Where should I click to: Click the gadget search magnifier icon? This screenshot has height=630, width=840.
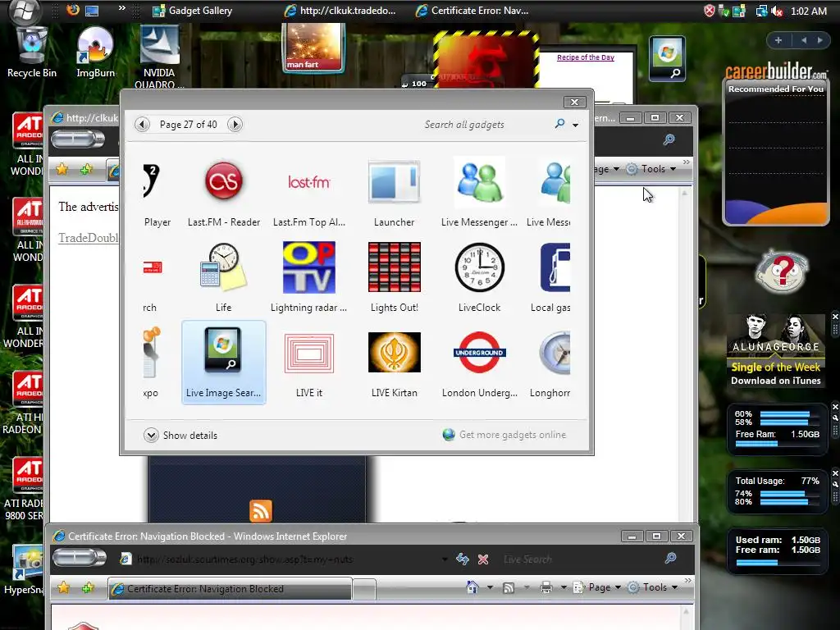click(x=559, y=124)
